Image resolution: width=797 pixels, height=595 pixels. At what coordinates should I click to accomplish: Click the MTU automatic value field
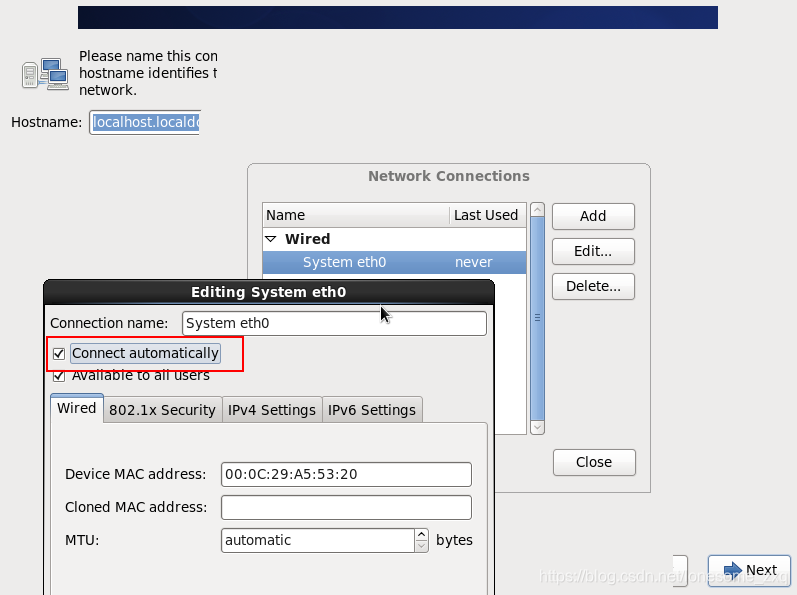[318, 541]
